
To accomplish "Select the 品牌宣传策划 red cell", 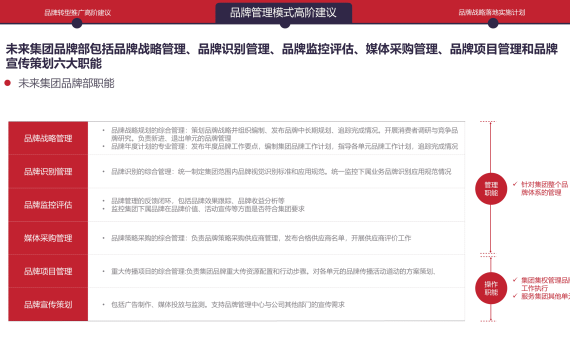I will [x=48, y=304].
